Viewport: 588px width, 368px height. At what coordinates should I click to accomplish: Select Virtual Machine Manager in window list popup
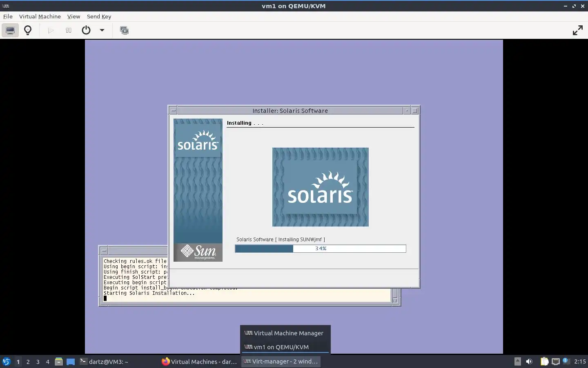tap(285, 333)
